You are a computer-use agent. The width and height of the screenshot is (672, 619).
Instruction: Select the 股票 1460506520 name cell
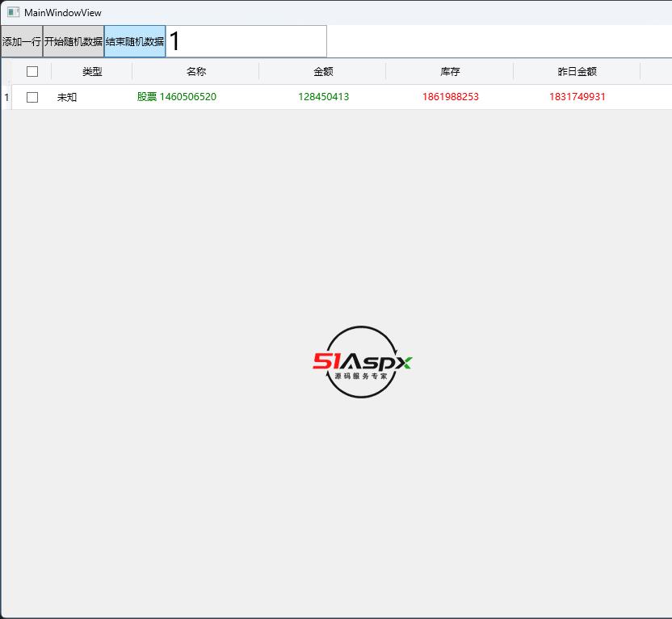[x=195, y=97]
